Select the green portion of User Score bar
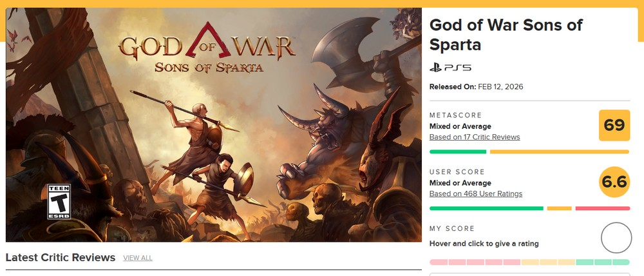Image resolution: width=644 pixels, height=276 pixels. point(486,208)
